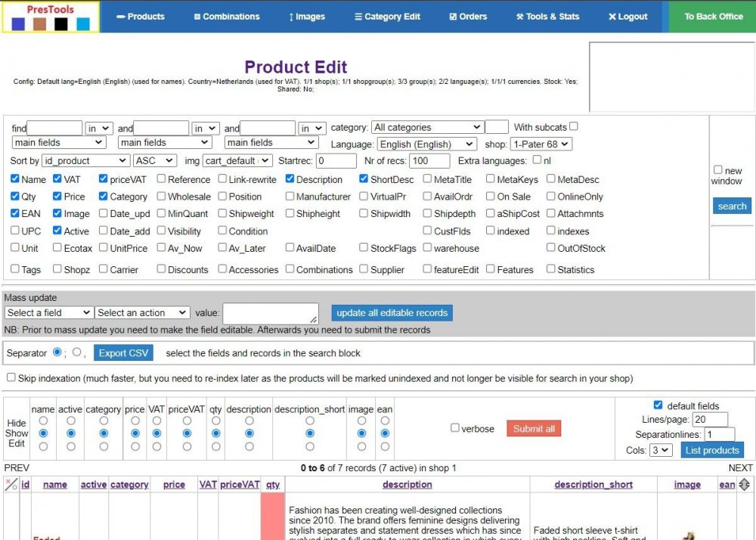756x540 pixels.
Task: Check the new window checkbox
Action: click(x=718, y=169)
